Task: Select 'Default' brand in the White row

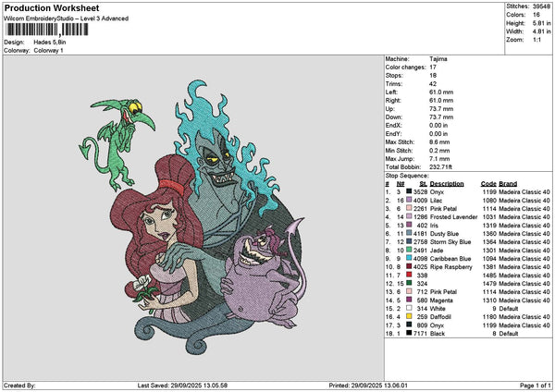Action: 509,309
